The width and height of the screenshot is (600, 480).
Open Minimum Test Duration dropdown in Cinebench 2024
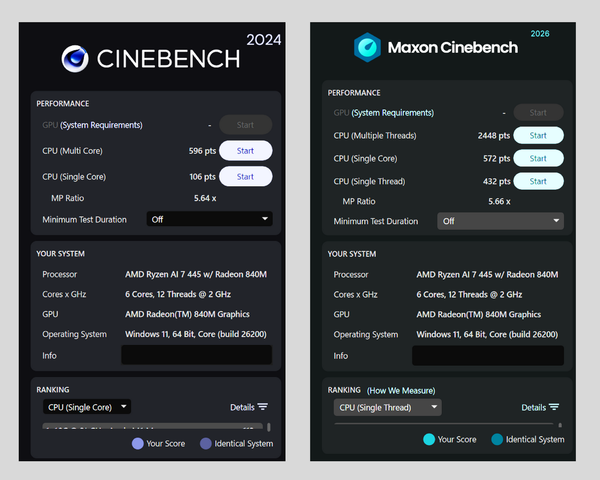tap(210, 219)
